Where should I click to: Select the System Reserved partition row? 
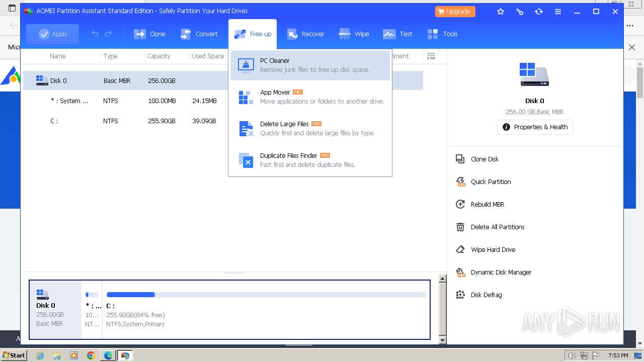tap(223, 101)
